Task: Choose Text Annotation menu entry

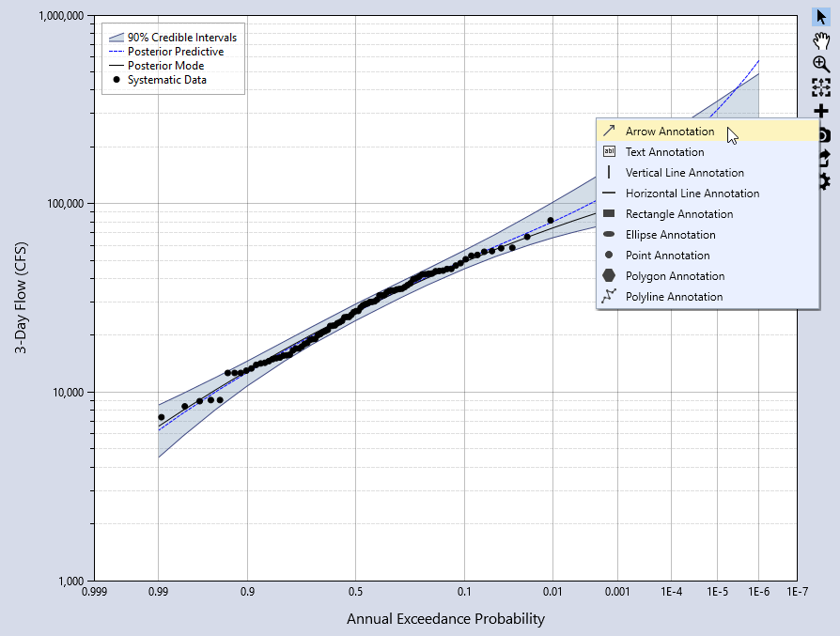Action: click(664, 152)
